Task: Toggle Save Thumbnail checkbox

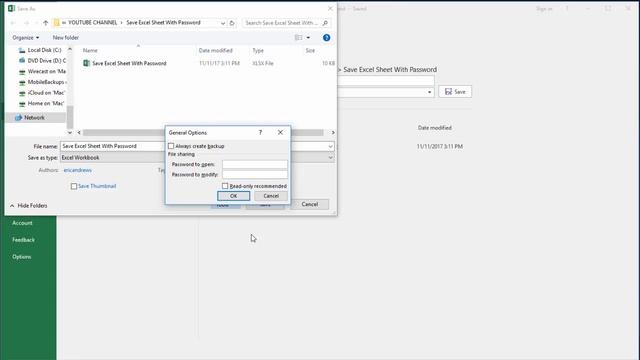Action: point(74,186)
